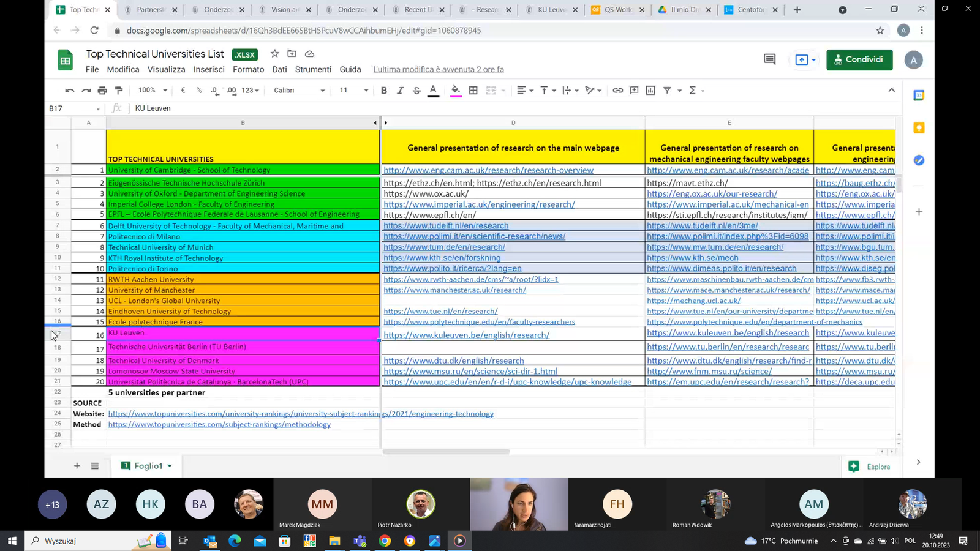980x551 pixels.
Task: Open the Strumenti menu
Action: click(x=313, y=70)
